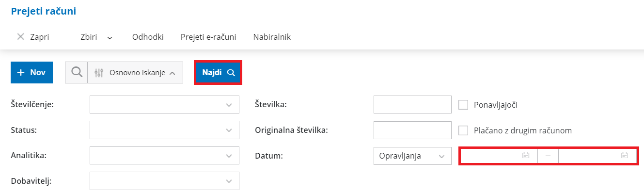Go to Odhodki in the toolbar
Screen dimensions: 644x194
pyautogui.click(x=148, y=37)
